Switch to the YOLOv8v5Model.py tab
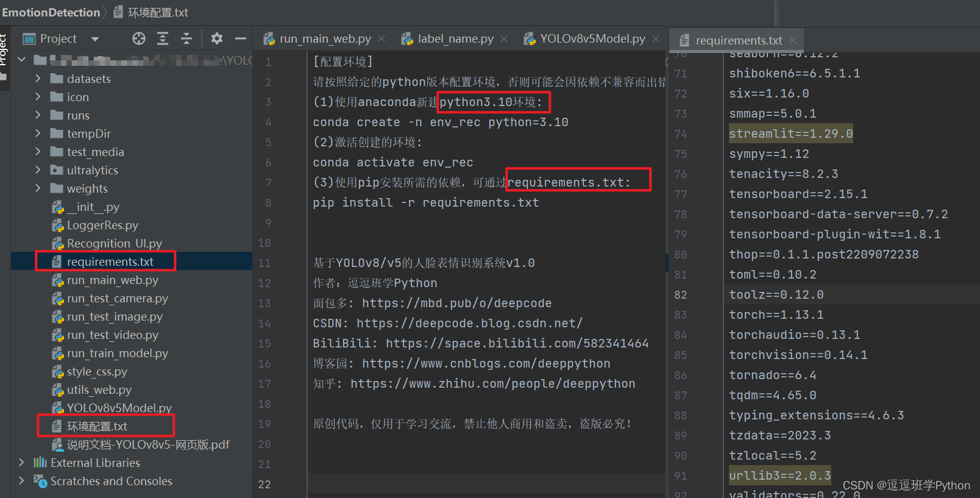The height and width of the screenshot is (498, 980). pos(584,38)
